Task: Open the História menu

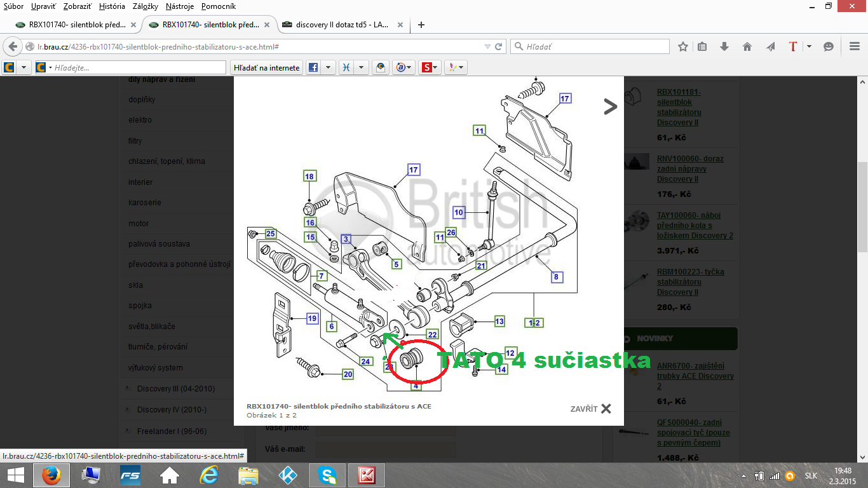Action: pyautogui.click(x=112, y=6)
